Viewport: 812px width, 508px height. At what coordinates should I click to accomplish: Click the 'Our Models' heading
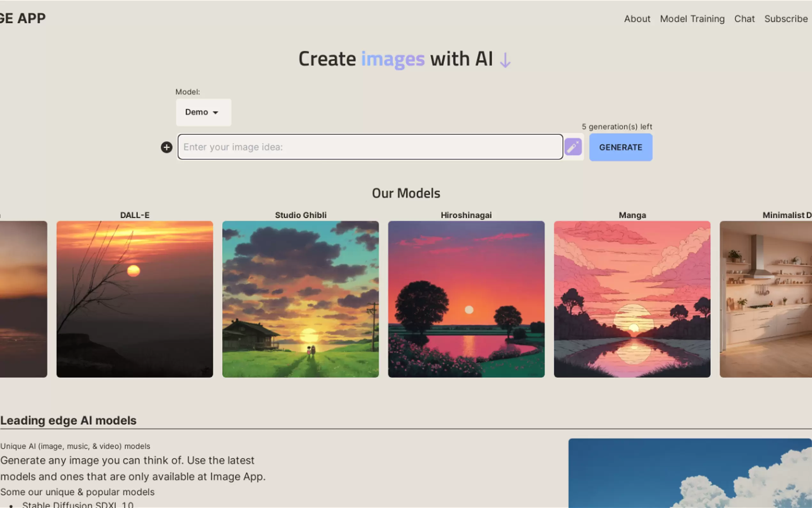click(406, 193)
